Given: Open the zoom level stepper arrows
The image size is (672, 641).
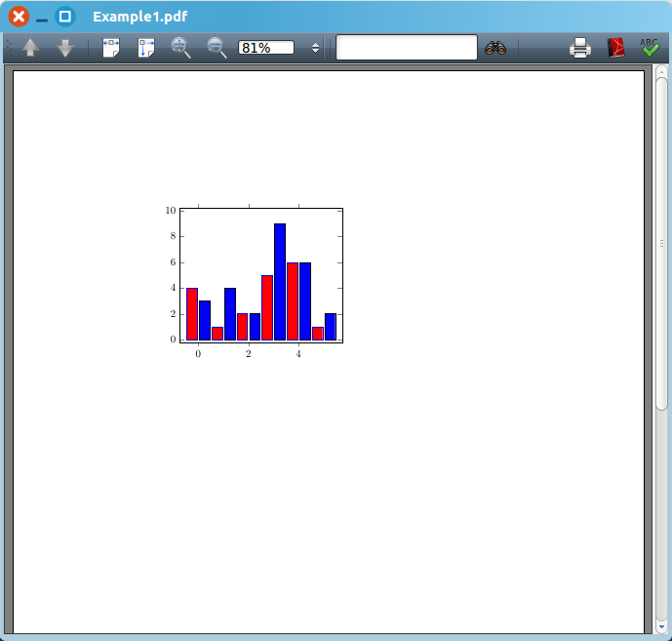Looking at the screenshot, I should click(315, 48).
